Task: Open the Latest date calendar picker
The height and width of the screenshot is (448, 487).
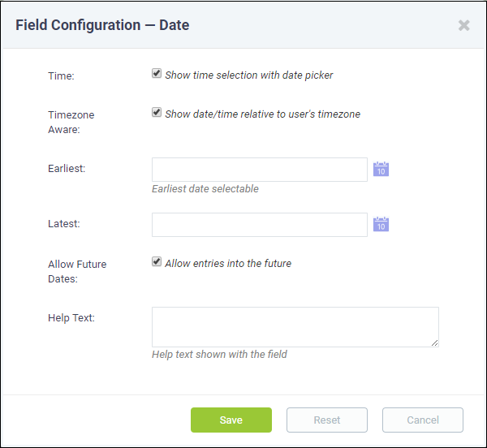Action: tap(381, 224)
